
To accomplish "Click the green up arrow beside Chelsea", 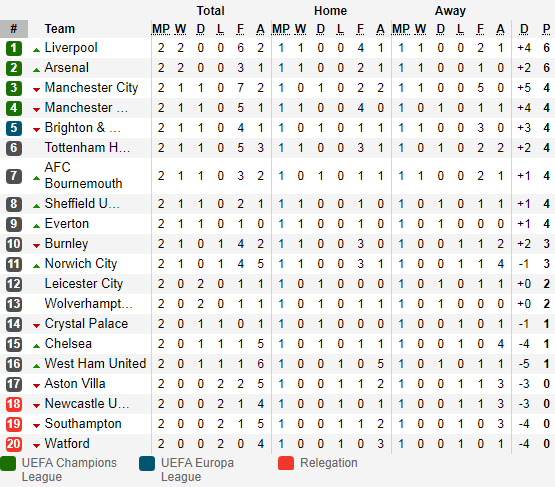I will click(x=36, y=346).
